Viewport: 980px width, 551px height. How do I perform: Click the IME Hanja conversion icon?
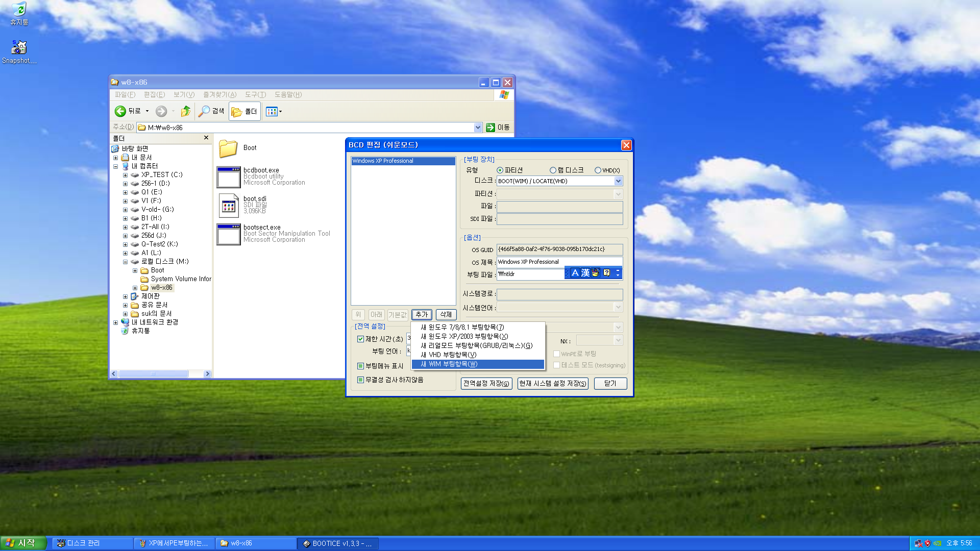[x=585, y=273]
